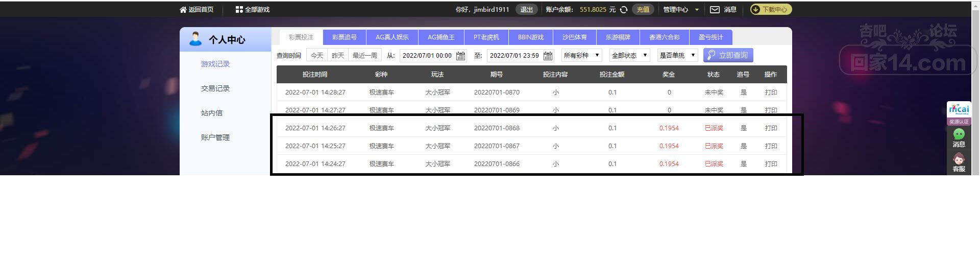Open the calendar picker for the start date
Screen dimensions: 980x280
460,56
